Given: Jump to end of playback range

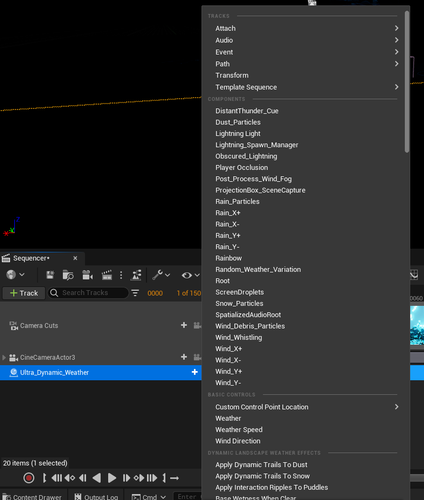Looking at the screenshot, I should click(152, 478).
